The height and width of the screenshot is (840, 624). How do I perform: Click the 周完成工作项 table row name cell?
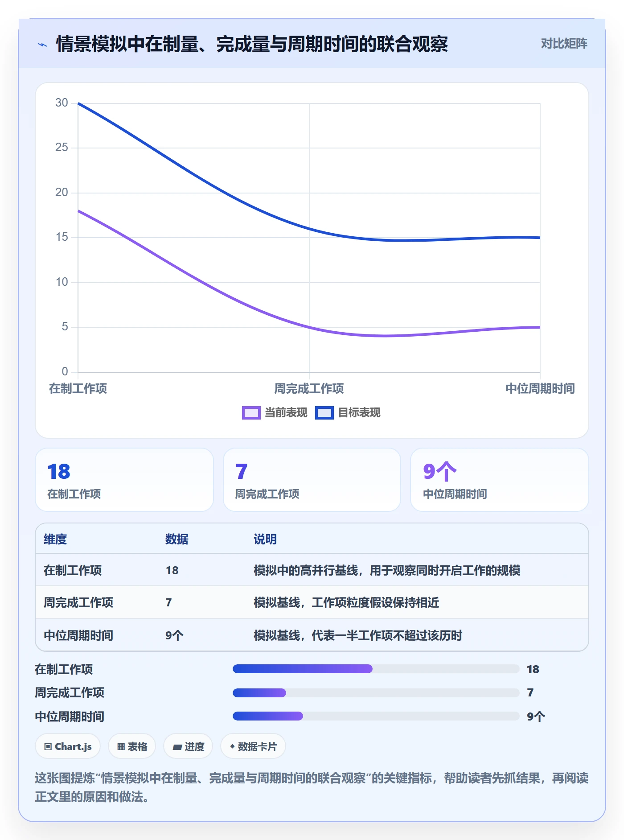78,603
